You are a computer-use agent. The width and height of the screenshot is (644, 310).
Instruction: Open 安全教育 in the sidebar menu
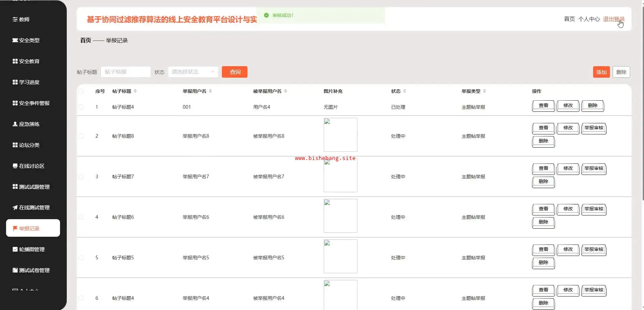[x=33, y=61]
